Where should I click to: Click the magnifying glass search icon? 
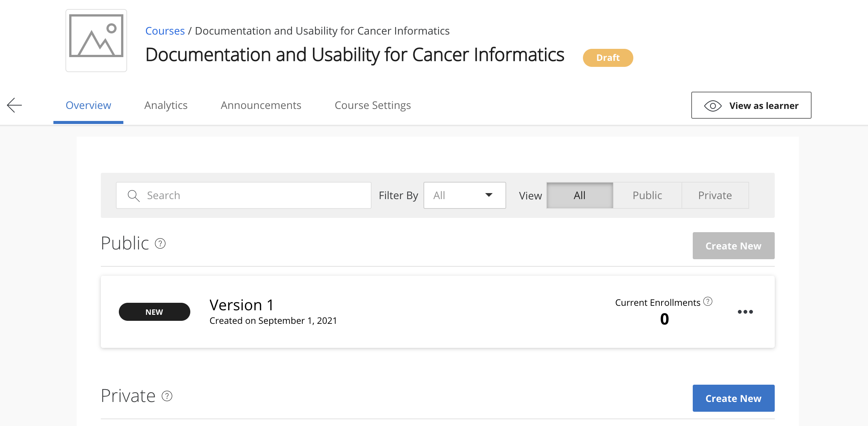pyautogui.click(x=134, y=196)
